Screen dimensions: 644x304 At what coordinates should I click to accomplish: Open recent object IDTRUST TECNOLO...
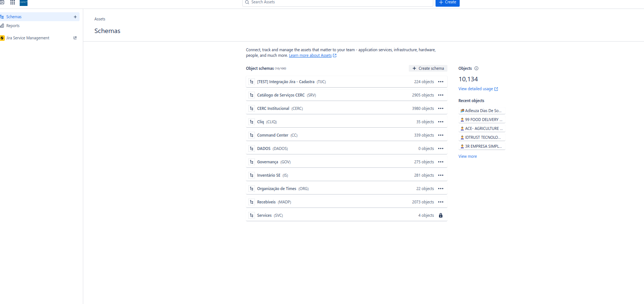click(482, 137)
